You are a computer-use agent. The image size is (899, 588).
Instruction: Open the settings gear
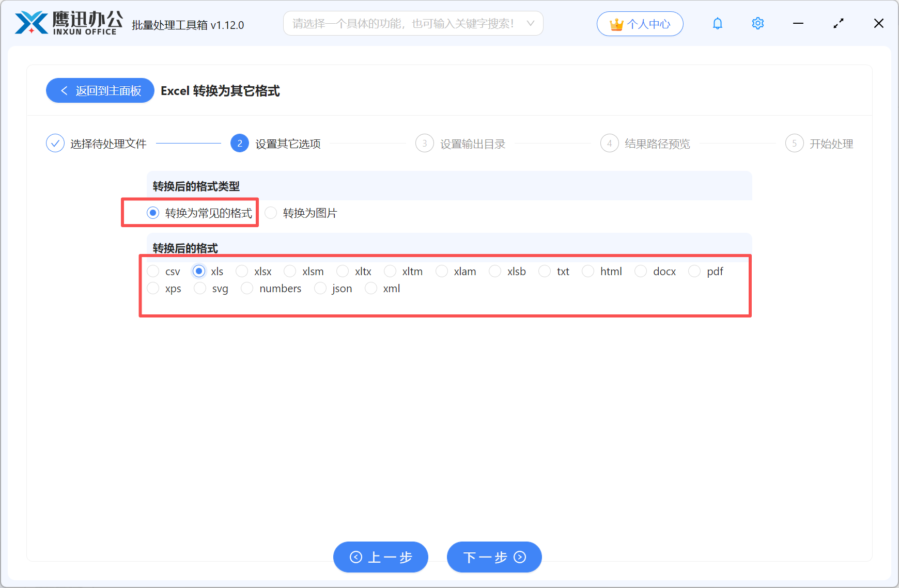pyautogui.click(x=757, y=23)
